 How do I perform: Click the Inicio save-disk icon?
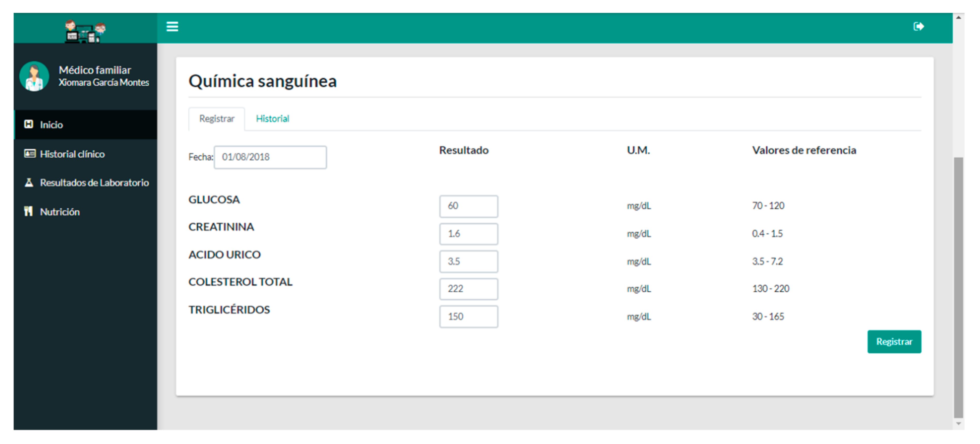click(29, 124)
